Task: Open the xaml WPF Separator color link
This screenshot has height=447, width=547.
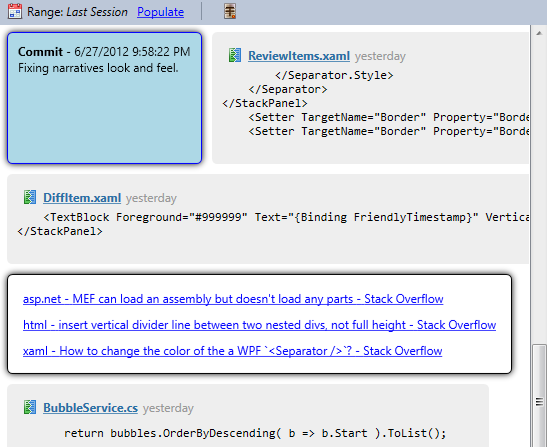Action: point(232,351)
